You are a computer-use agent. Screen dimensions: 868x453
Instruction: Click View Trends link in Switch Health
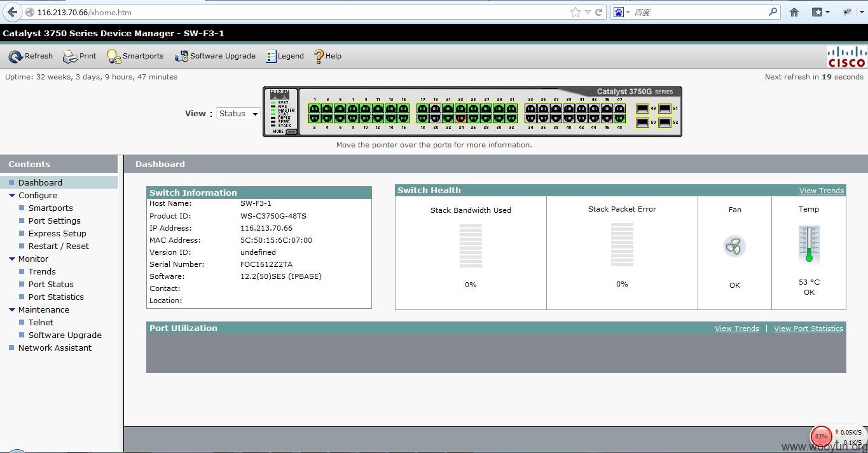point(822,191)
